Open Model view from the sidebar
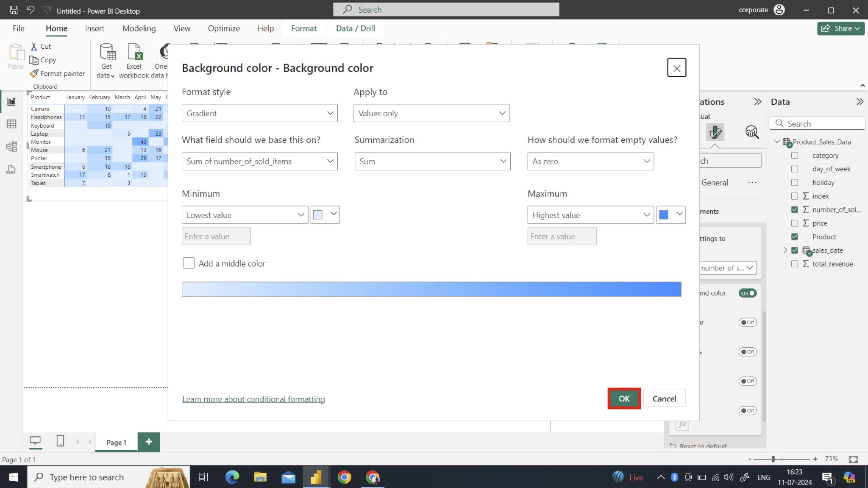This screenshot has width=868, height=488. pos(11,147)
